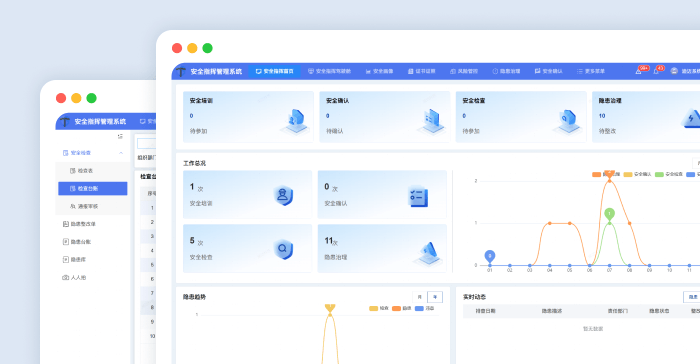Switch the 隐患趋势 chart to 年 view

click(435, 297)
